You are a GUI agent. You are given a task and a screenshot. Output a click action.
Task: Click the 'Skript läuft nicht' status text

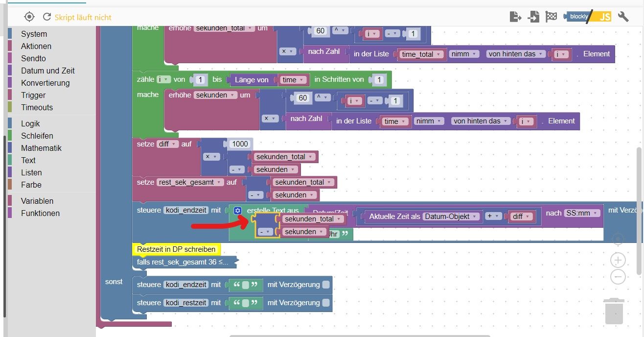tap(83, 17)
